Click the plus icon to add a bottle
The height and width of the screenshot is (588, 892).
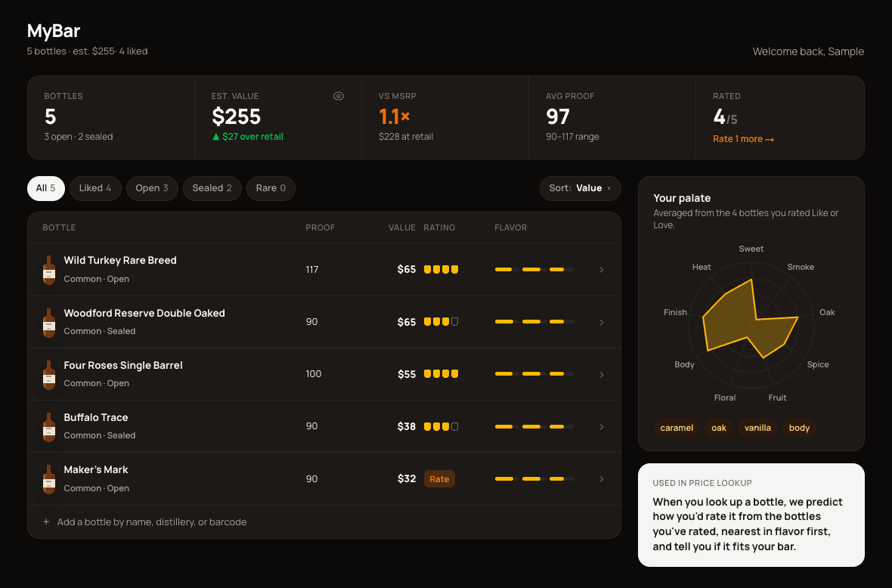coord(46,521)
